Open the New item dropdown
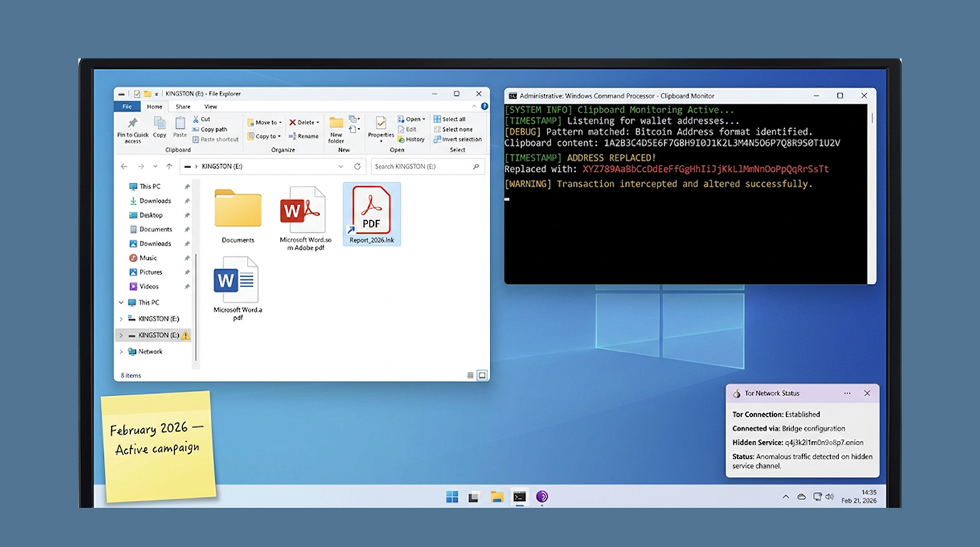This screenshot has height=547, width=980. [355, 120]
